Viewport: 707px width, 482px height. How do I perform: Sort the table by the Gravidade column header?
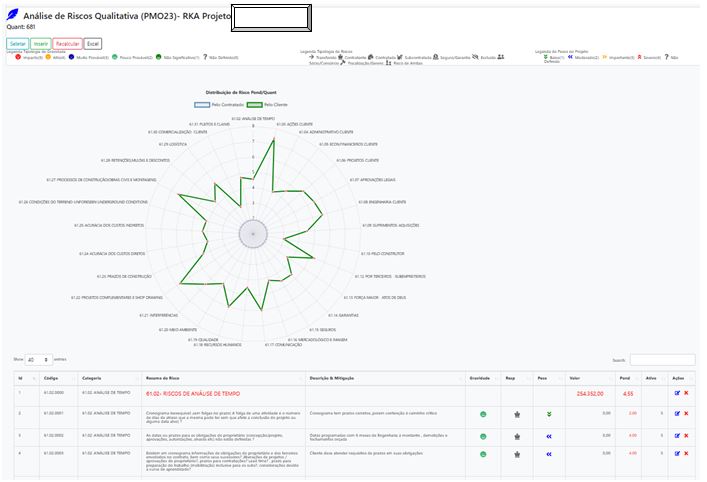point(484,378)
